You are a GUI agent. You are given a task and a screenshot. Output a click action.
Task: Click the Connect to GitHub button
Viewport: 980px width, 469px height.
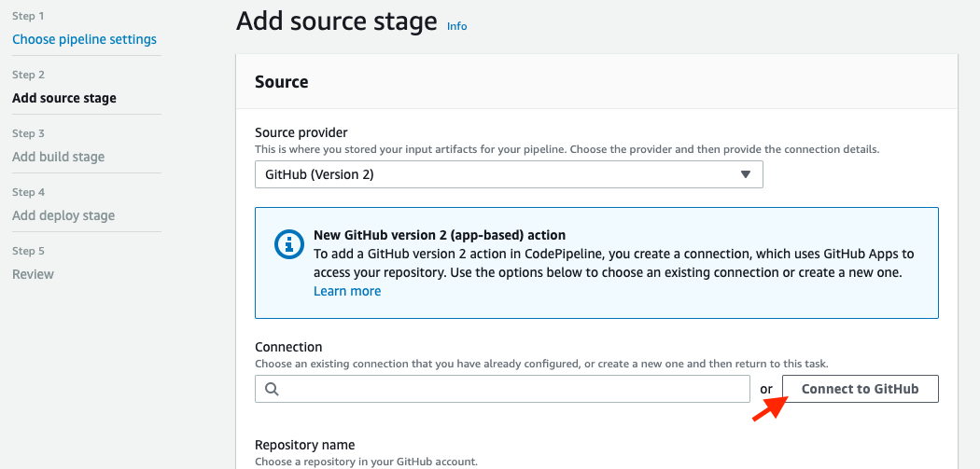pos(860,389)
